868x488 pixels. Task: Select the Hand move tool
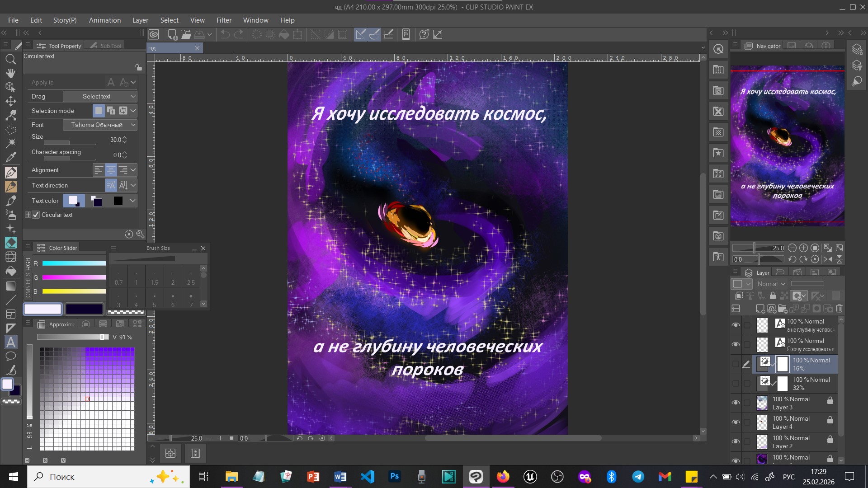11,73
